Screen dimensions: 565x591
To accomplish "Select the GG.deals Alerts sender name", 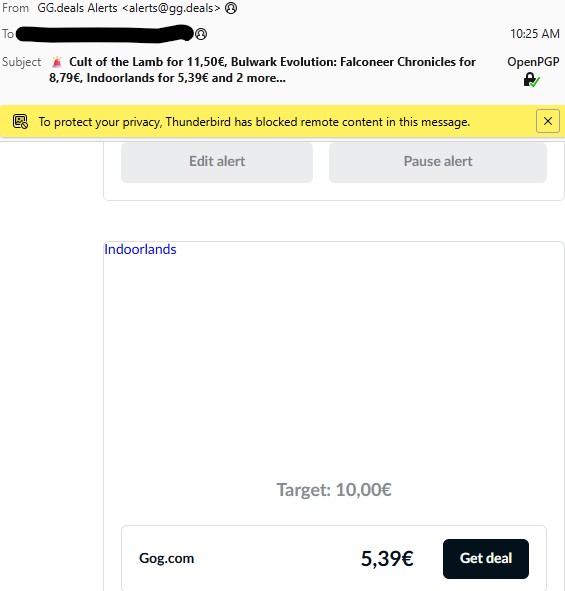I will pos(78,8).
